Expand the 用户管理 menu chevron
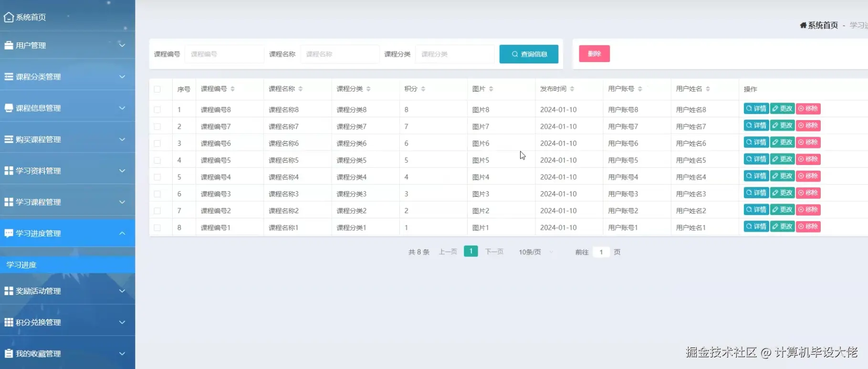The image size is (868, 369). 122,45
